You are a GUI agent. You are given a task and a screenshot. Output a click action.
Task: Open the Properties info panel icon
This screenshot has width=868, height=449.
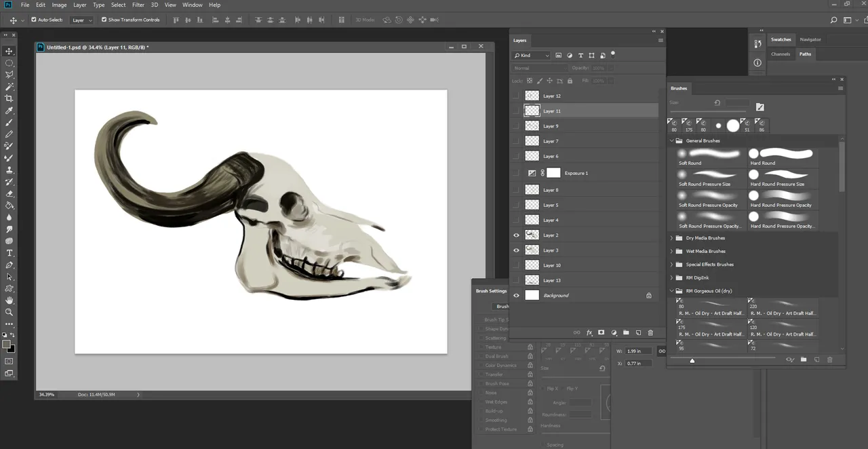coord(757,62)
